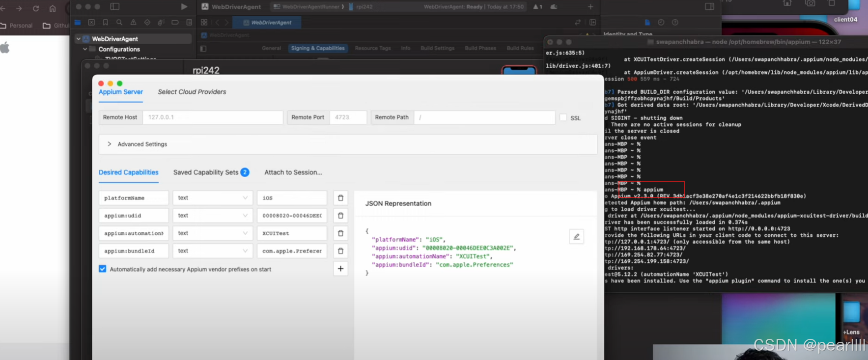Click simulator rotate icon

832,3
